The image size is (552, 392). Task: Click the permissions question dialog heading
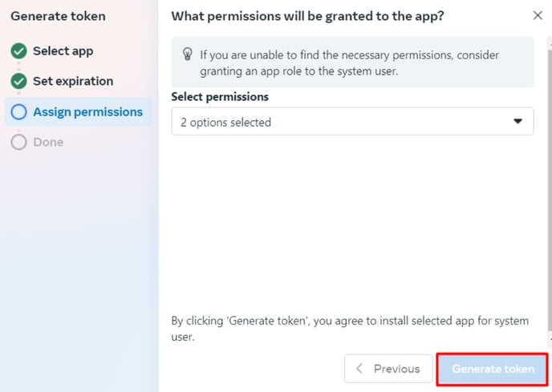tap(307, 16)
